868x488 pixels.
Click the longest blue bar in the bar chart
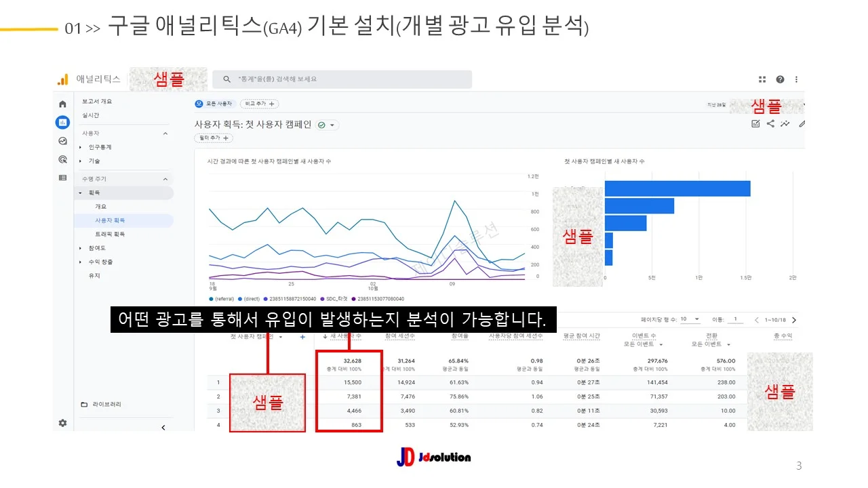coord(677,188)
